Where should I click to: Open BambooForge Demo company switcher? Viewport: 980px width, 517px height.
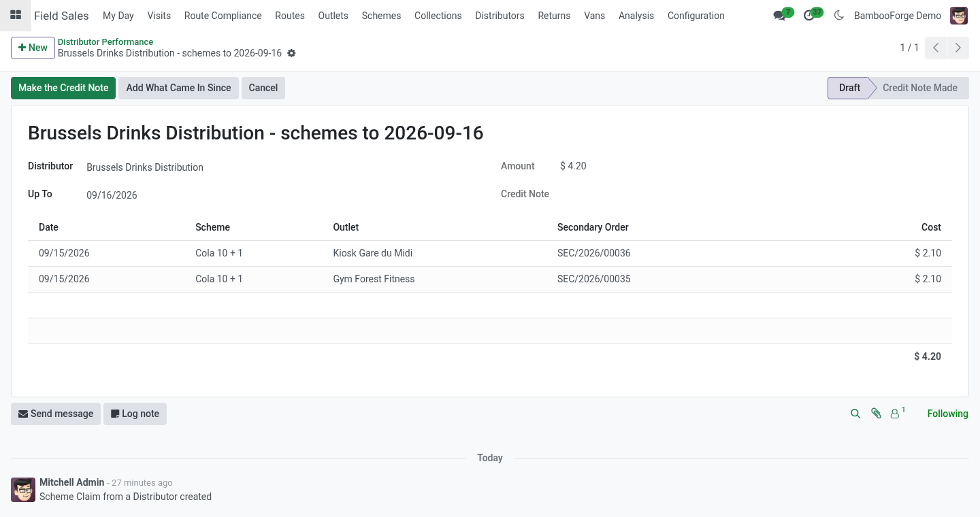pos(898,16)
